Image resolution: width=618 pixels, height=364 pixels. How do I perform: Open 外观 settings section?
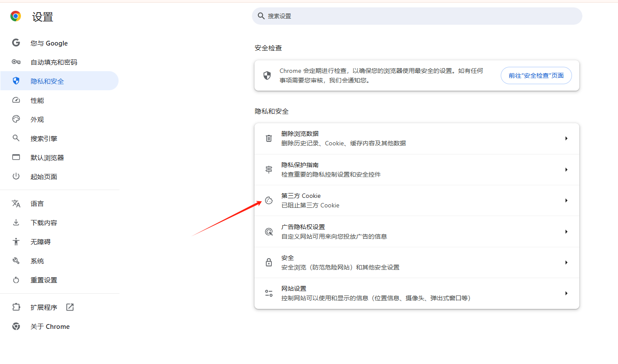coord(59,119)
